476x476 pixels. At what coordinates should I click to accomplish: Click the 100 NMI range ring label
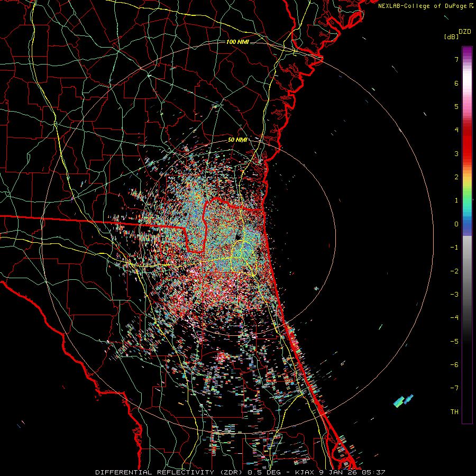[x=237, y=42]
